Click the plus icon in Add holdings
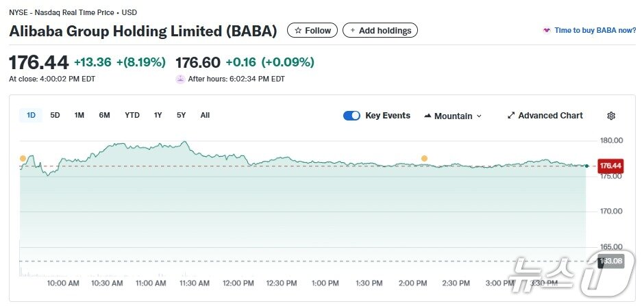Image resolution: width=644 pixels, height=306 pixels. tap(353, 31)
